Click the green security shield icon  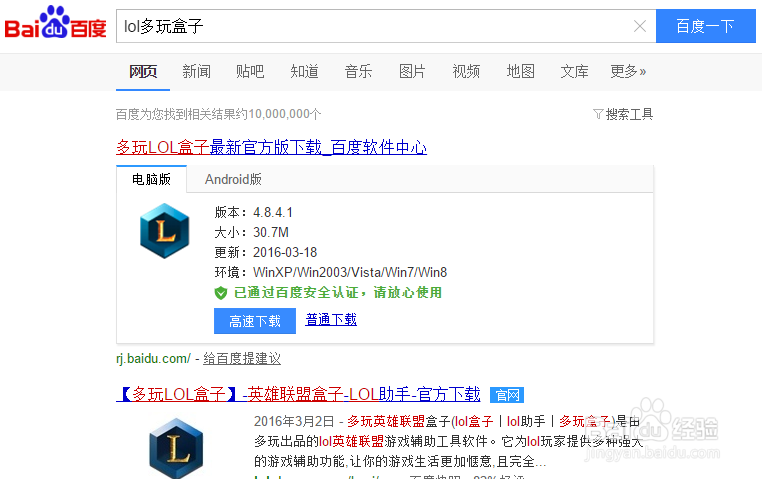221,293
